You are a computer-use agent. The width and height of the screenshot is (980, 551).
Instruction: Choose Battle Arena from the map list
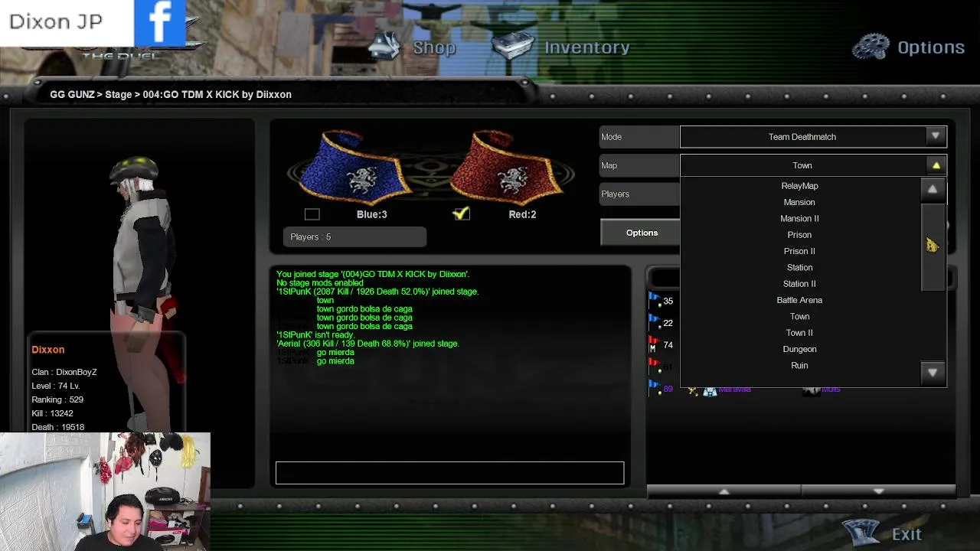click(x=799, y=300)
